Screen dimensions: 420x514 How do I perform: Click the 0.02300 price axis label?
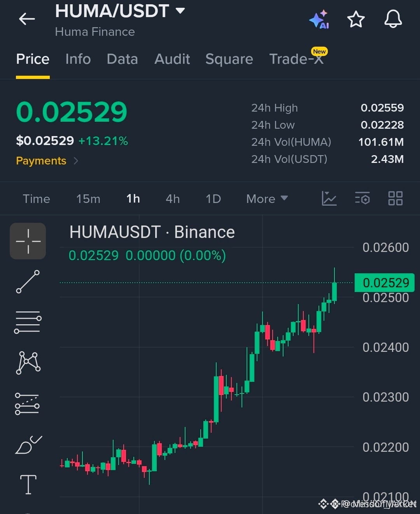pos(385,397)
